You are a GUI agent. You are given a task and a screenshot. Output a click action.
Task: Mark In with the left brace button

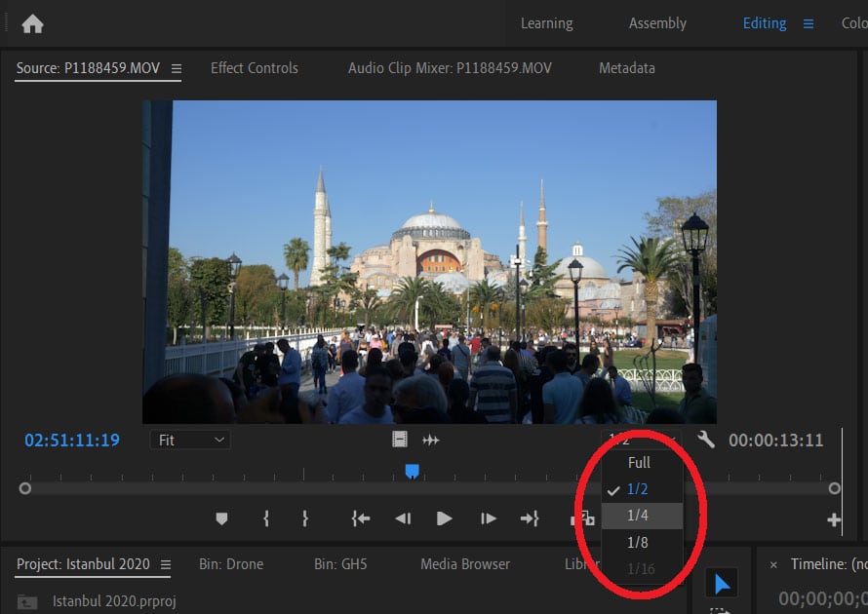click(x=266, y=518)
